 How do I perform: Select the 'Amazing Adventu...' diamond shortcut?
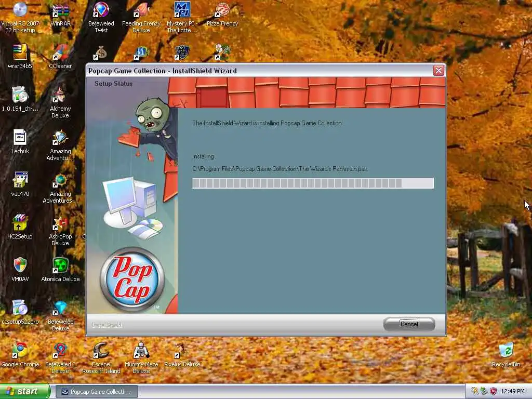point(60,145)
